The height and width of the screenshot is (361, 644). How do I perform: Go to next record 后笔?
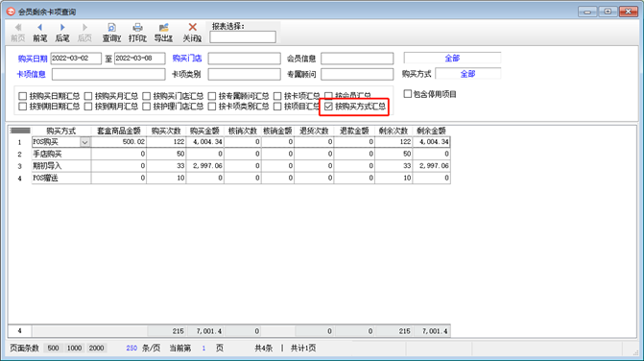point(62,28)
